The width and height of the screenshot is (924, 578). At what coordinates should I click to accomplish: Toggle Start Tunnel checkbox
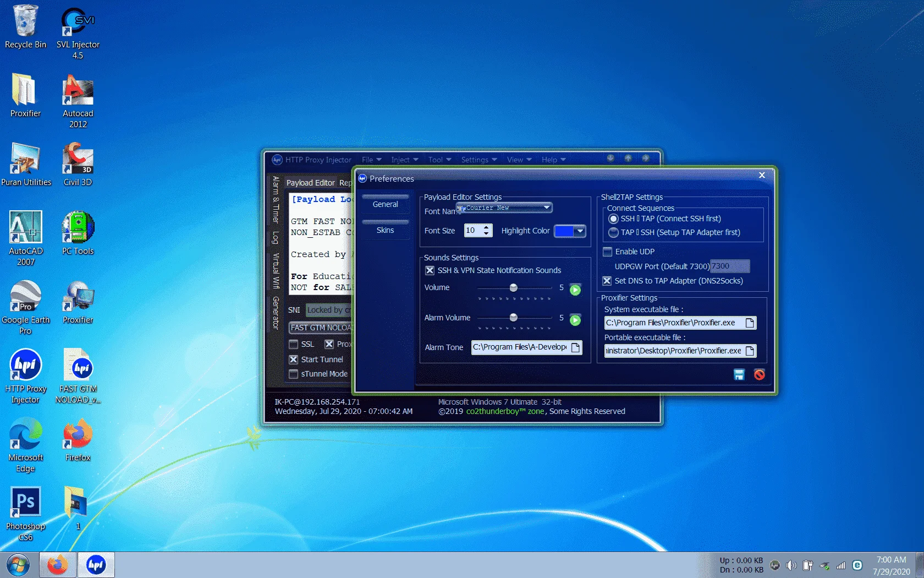(294, 359)
